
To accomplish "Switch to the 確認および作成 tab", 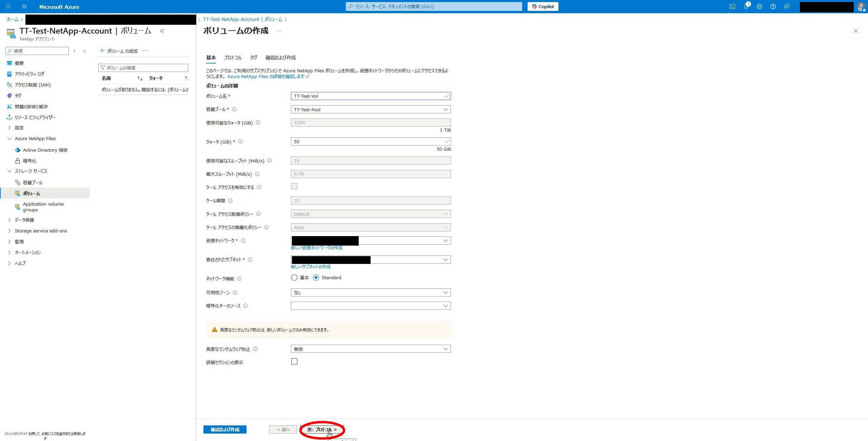I will coord(280,58).
